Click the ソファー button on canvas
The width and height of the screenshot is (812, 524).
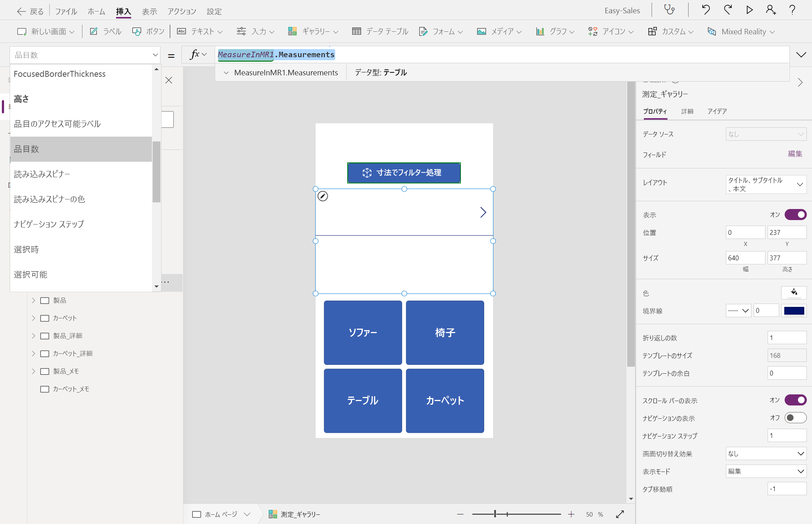pos(363,332)
